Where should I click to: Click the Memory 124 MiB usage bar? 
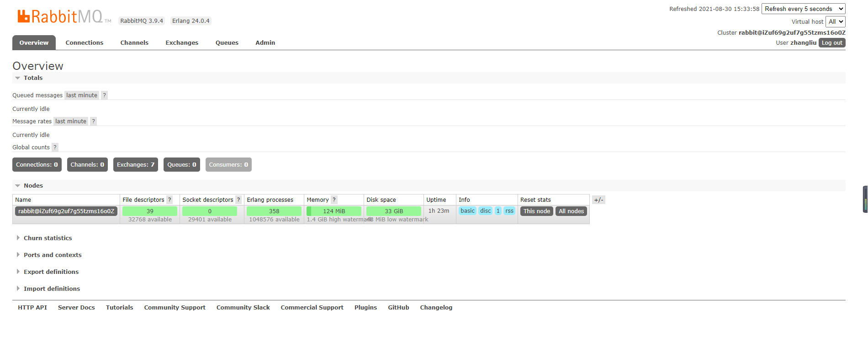pos(334,211)
